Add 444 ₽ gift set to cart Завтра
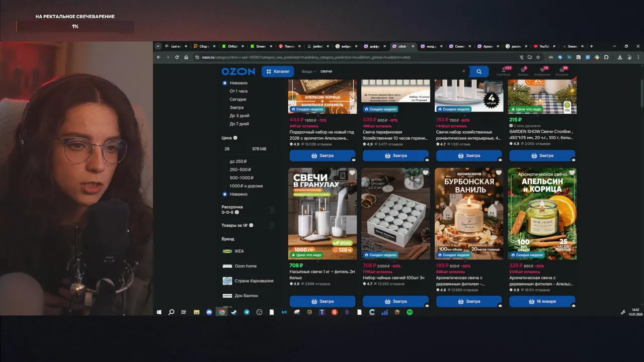644x362 pixels. pos(323,155)
